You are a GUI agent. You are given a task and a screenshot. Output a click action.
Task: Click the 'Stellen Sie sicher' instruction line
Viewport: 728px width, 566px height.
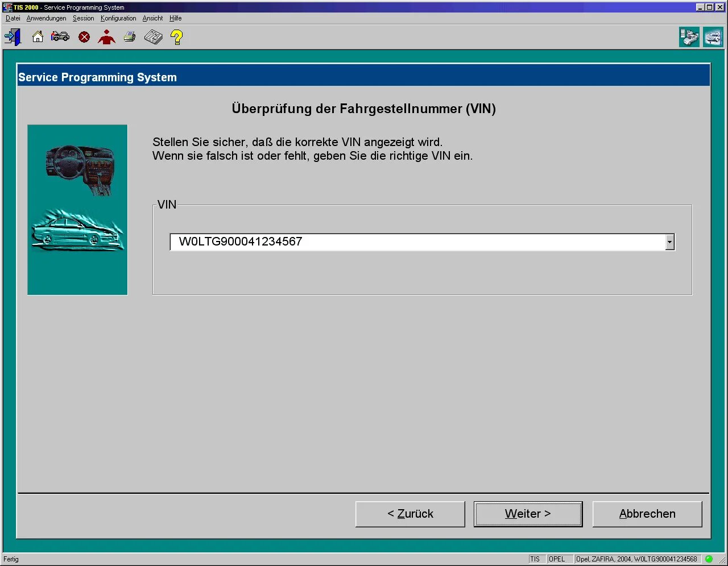[x=297, y=142]
